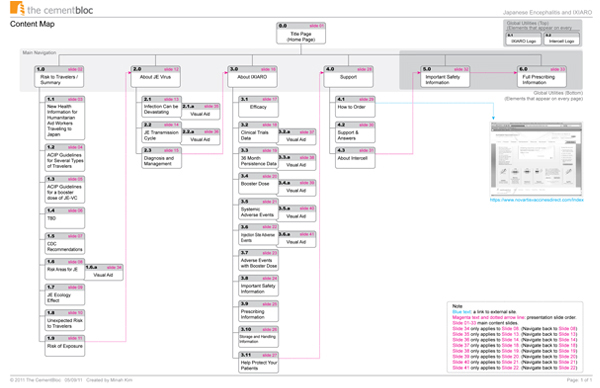Screen dimensions: 600x388
Task: Click node 1.4 TBD
Action: pyautogui.click(x=65, y=218)
